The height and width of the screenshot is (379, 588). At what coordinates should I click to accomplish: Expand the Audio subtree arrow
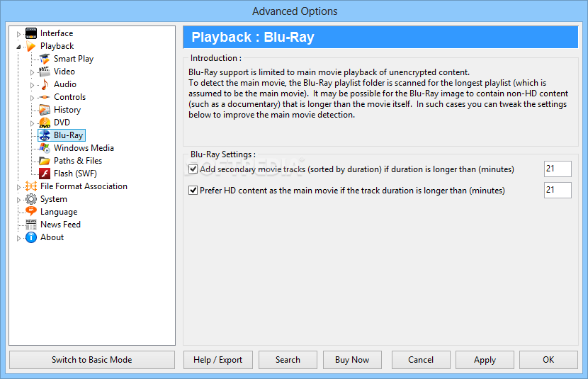pos(32,85)
